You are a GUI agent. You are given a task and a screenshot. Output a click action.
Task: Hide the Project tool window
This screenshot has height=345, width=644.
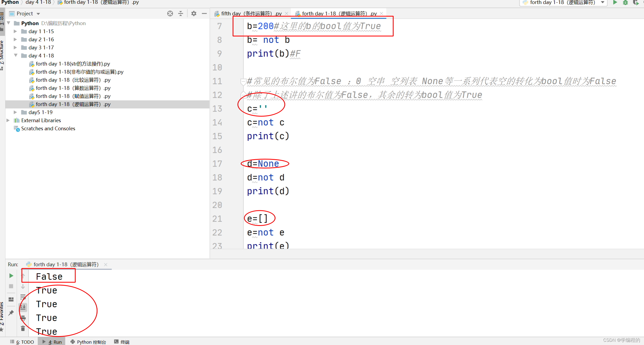204,13
